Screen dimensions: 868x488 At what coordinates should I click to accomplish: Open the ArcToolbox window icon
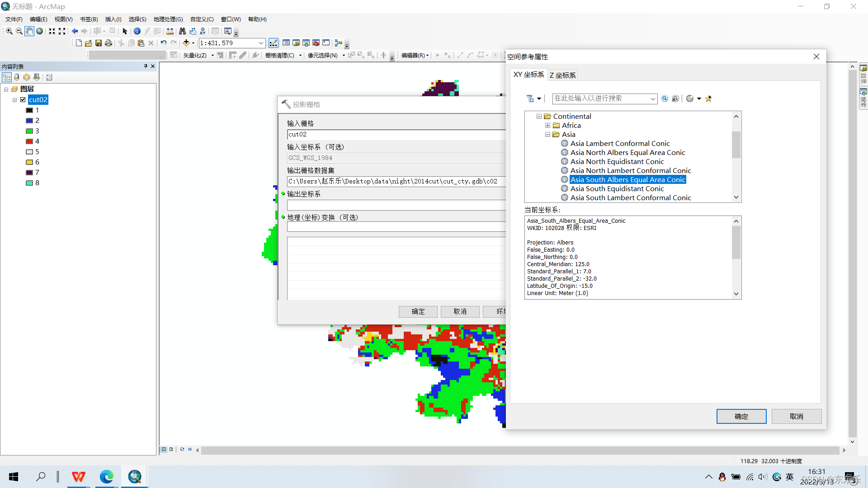coord(316,43)
